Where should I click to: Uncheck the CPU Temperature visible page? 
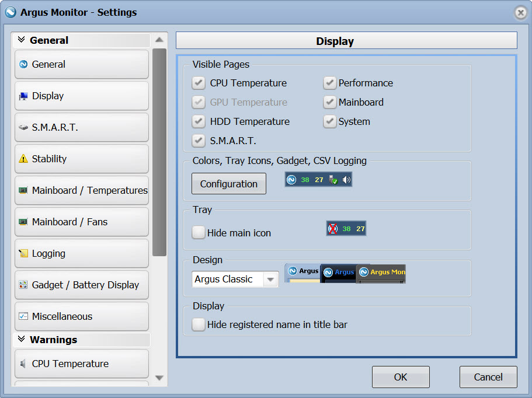199,83
